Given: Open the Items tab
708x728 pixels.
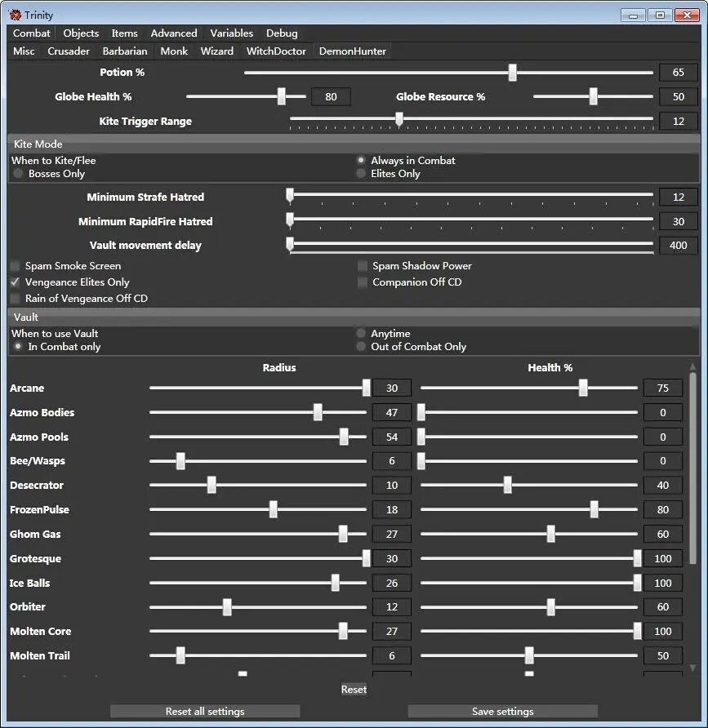Looking at the screenshot, I should (124, 33).
